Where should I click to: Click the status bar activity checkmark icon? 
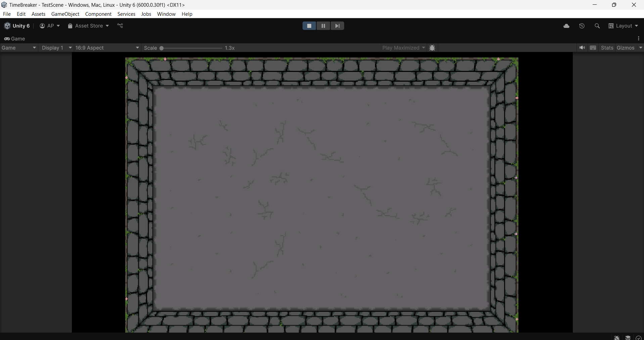pos(639,337)
